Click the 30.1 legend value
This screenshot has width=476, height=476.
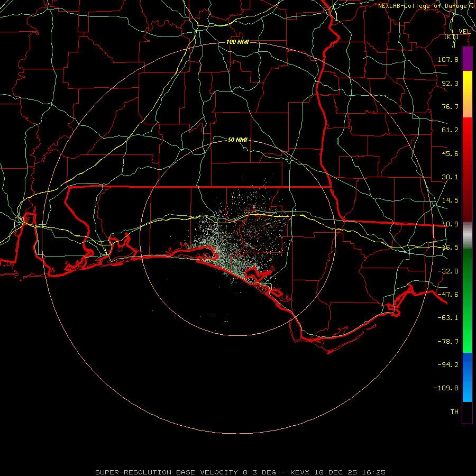point(450,177)
